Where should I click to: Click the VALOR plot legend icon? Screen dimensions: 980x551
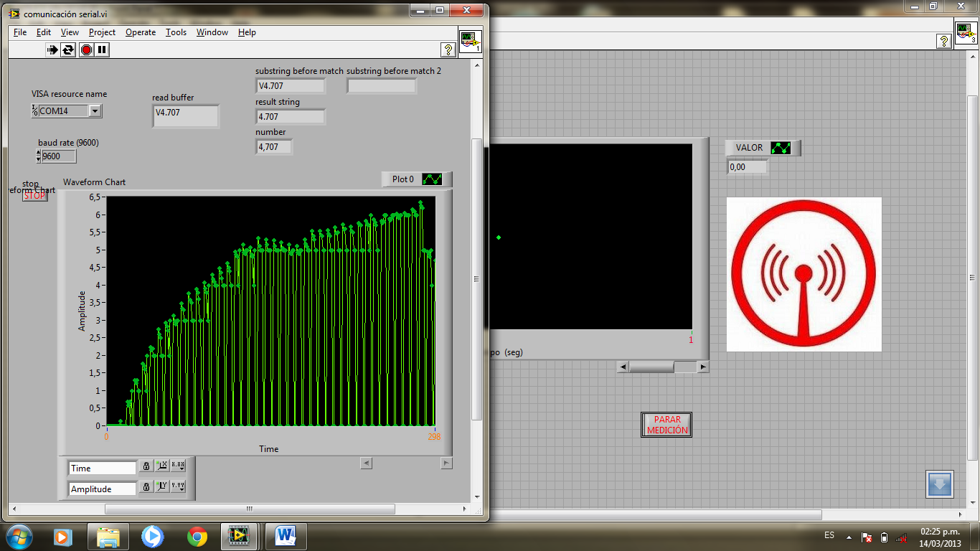click(x=781, y=148)
